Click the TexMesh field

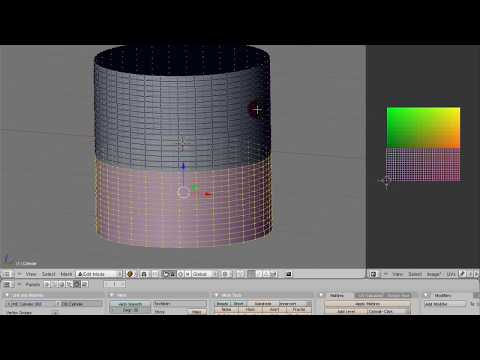[x=180, y=304]
